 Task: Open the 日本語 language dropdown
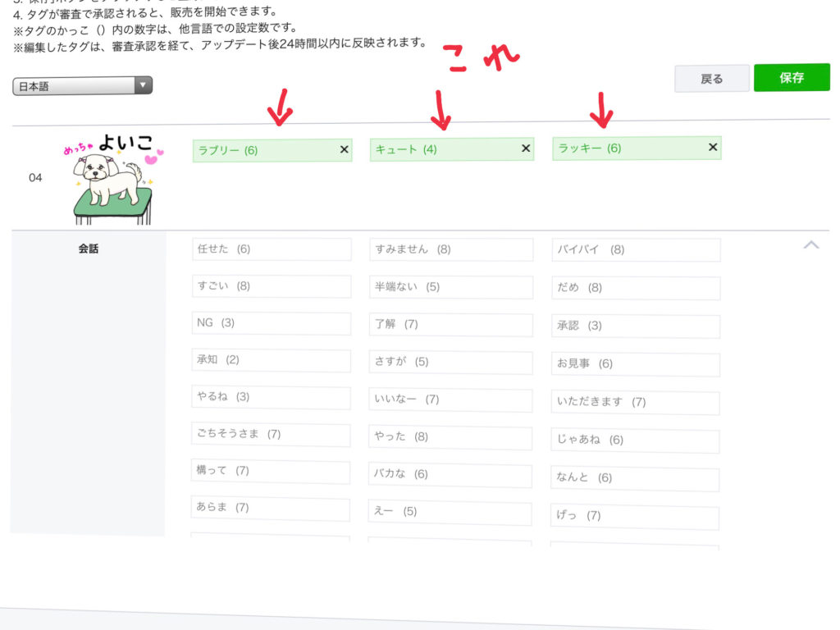(x=82, y=85)
